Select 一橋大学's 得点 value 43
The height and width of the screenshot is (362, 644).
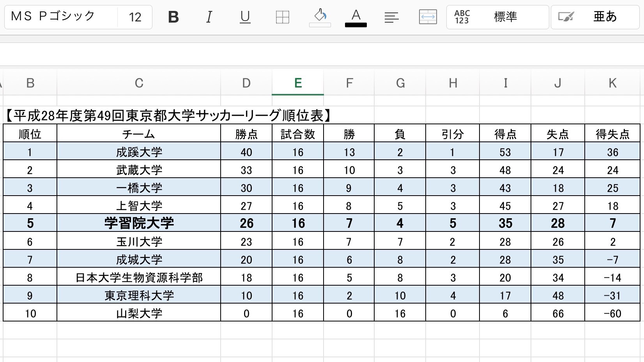coord(505,187)
